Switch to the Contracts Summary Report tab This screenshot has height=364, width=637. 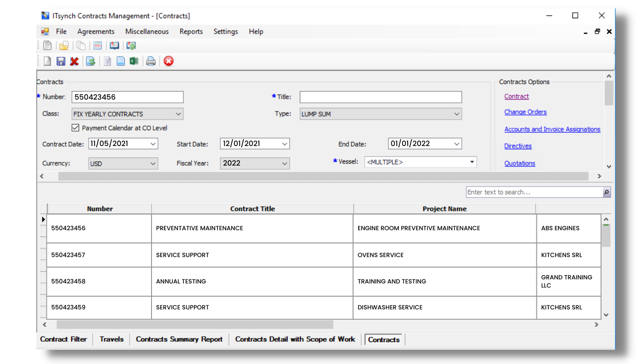coord(179,339)
